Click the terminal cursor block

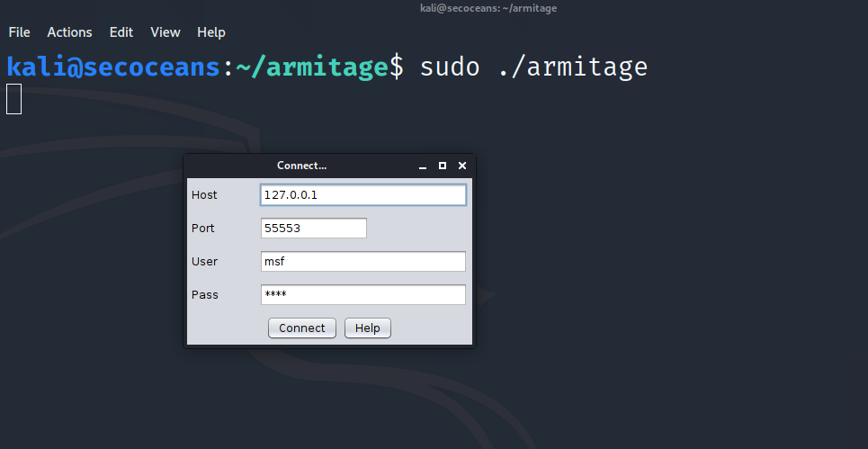pos(13,99)
